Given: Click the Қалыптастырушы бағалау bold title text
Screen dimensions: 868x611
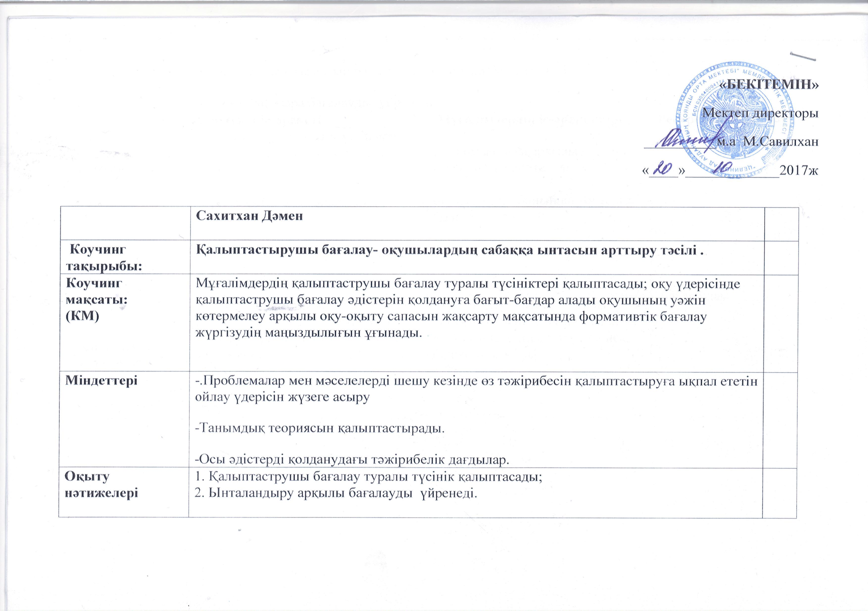Looking at the screenshot, I should [450, 250].
